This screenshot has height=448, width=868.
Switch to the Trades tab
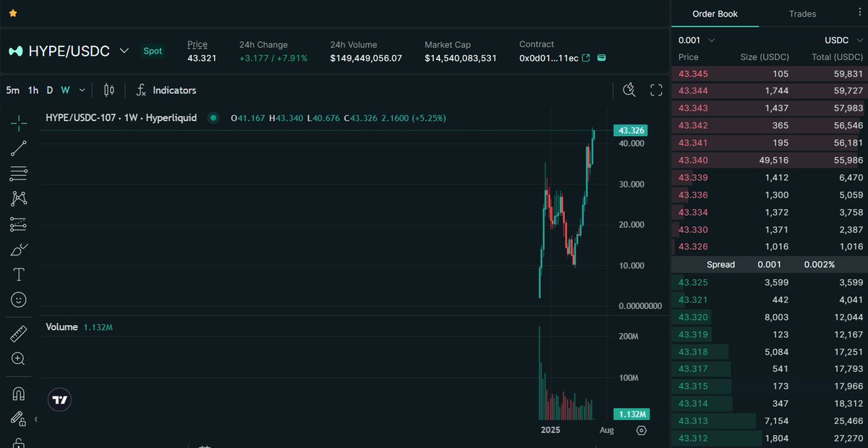click(x=801, y=13)
